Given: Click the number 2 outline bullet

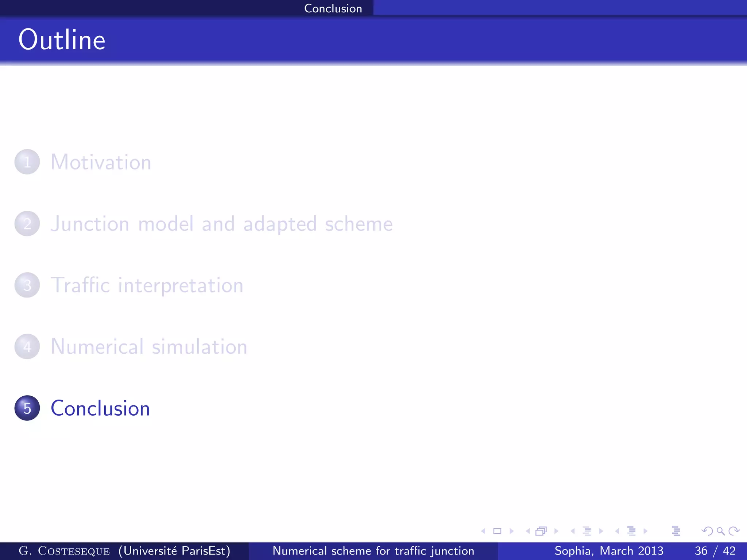Looking at the screenshot, I should [27, 223].
